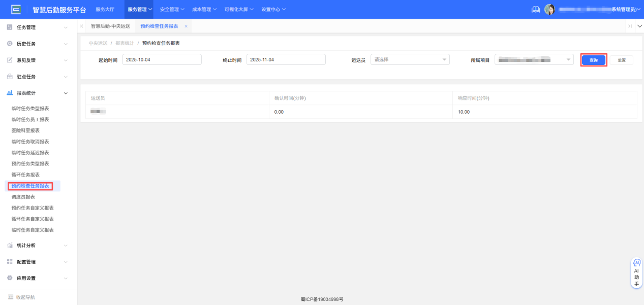Image resolution: width=644 pixels, height=305 pixels.
Task: Click the AI 助手 floating assistant icon
Action: point(636,272)
